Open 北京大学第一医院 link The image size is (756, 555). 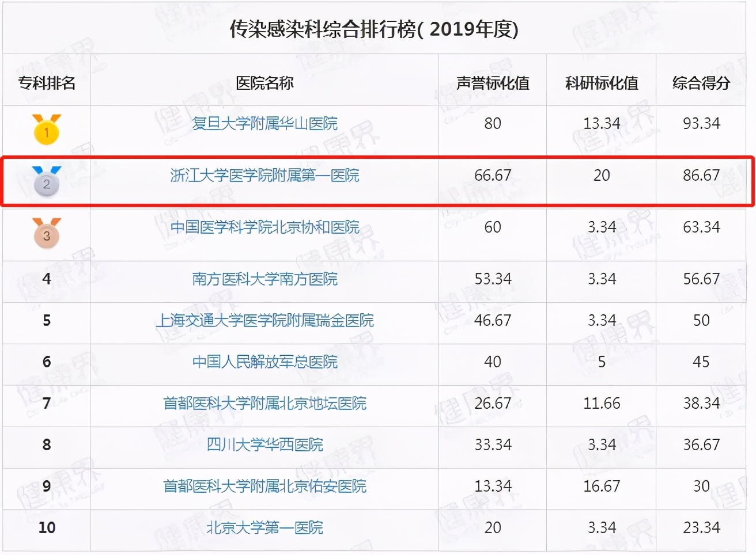[x=264, y=527]
